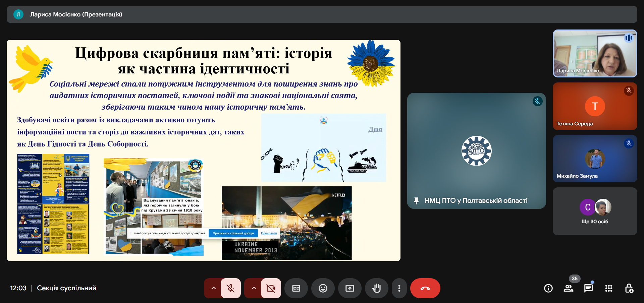Screen dimensions: 644x303
Task: Open the Ще 30 осіб participants tile
Action: pyautogui.click(x=595, y=211)
